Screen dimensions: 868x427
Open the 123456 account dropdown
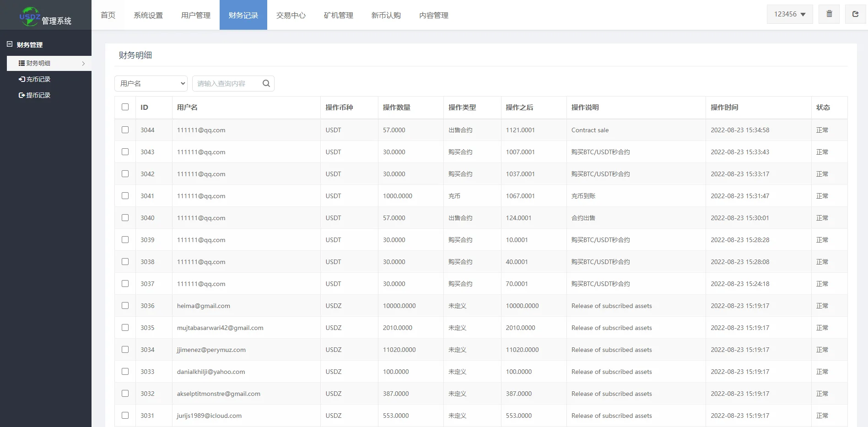click(789, 14)
